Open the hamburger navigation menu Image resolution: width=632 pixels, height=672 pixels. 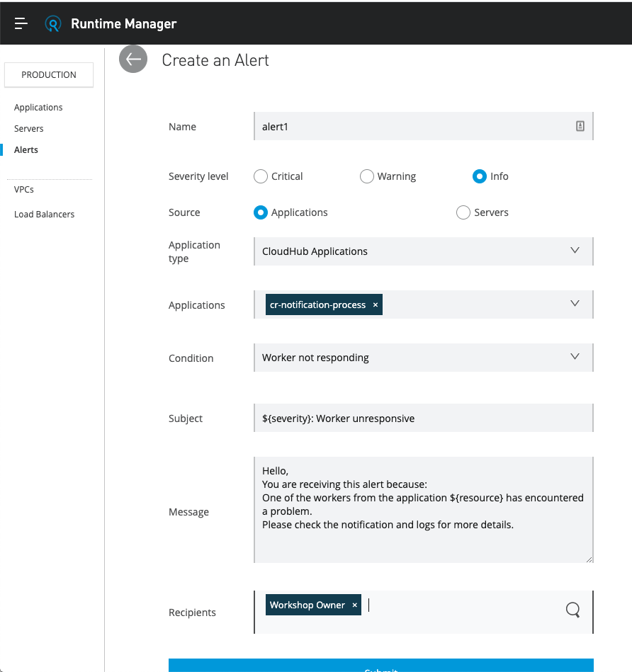21,23
